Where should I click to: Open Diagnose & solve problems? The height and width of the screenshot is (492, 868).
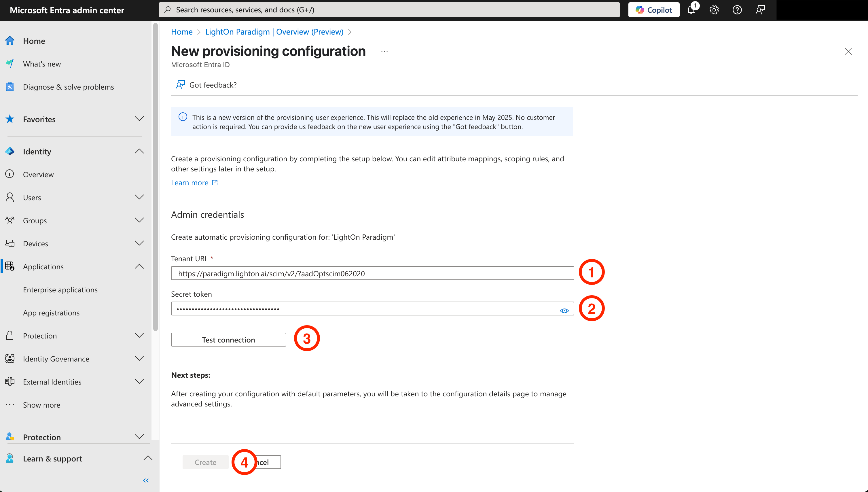68,86
